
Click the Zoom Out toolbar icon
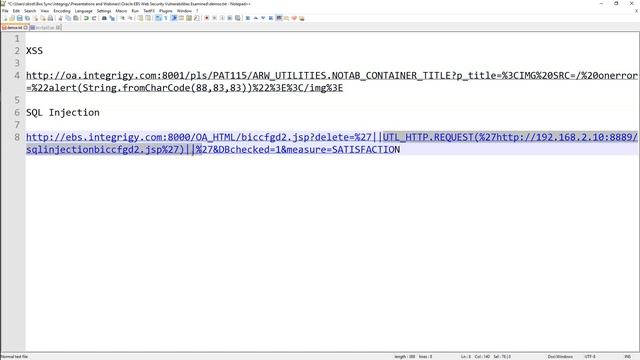point(130,18)
